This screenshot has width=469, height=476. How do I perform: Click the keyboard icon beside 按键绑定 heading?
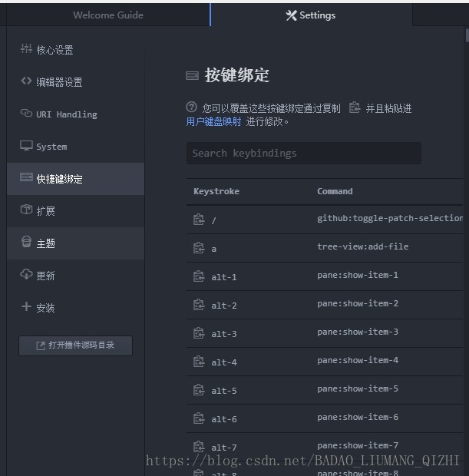(x=192, y=75)
